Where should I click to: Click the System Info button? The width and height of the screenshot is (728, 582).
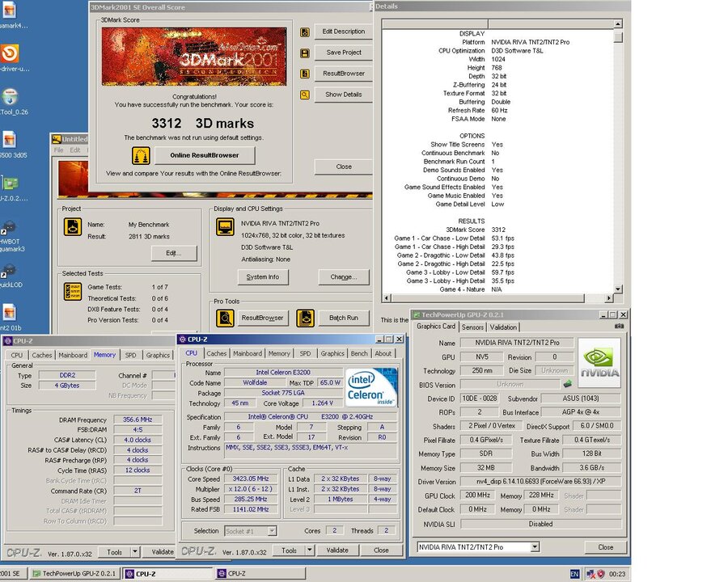pos(263,276)
